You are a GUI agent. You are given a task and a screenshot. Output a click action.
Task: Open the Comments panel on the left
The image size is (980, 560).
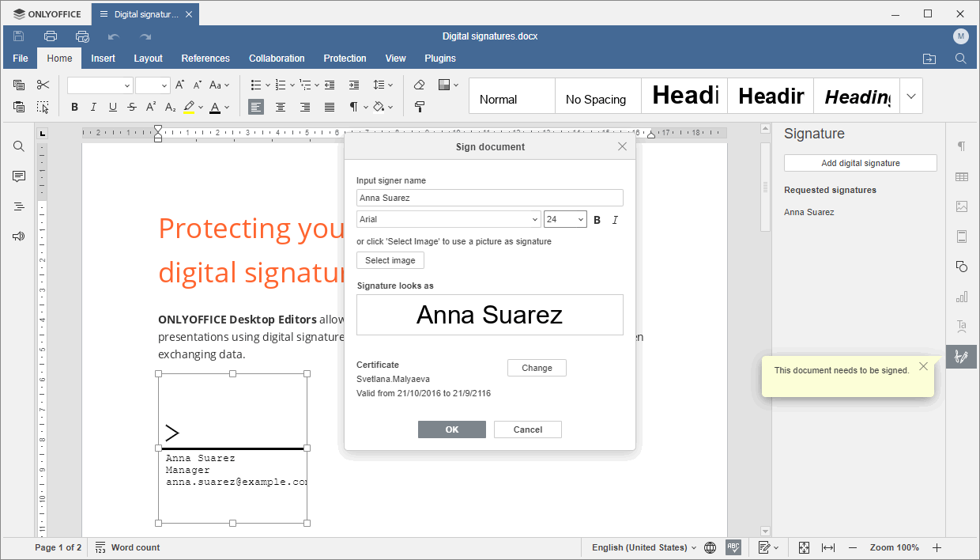click(18, 176)
